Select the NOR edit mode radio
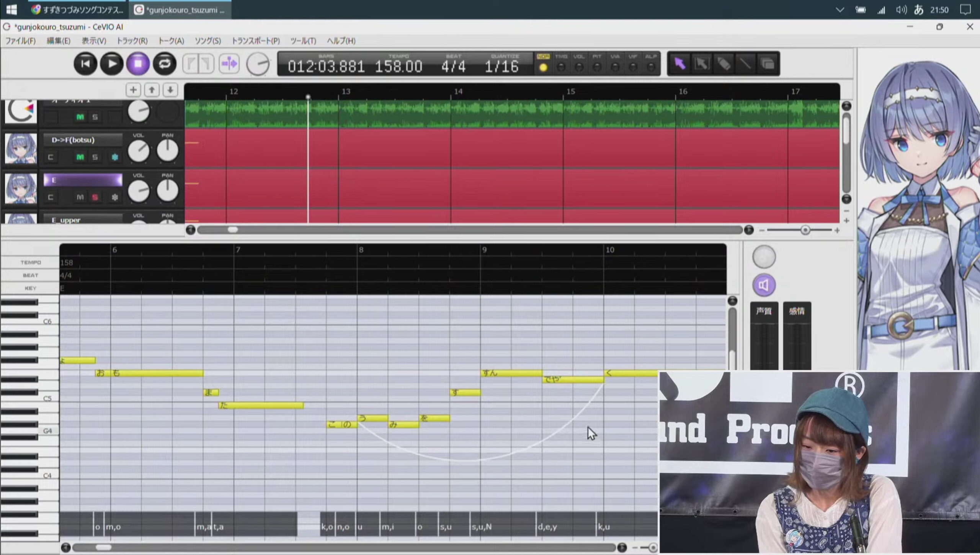980x555 pixels. point(543,67)
